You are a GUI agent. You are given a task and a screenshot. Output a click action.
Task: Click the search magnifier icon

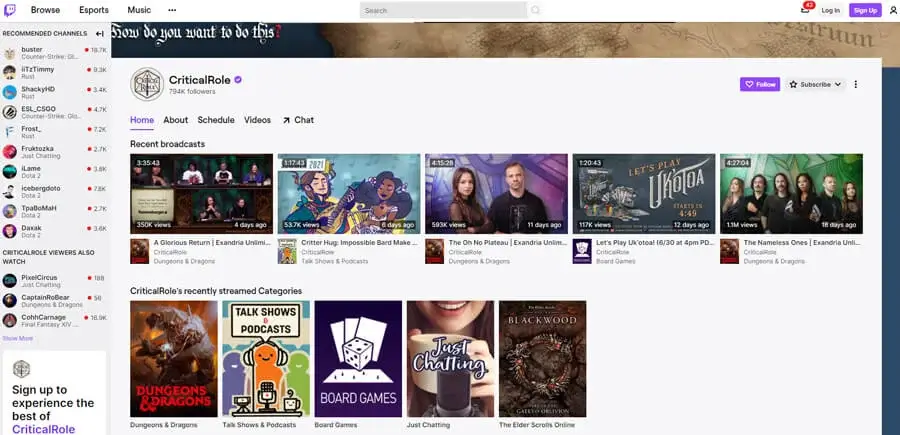coord(535,10)
